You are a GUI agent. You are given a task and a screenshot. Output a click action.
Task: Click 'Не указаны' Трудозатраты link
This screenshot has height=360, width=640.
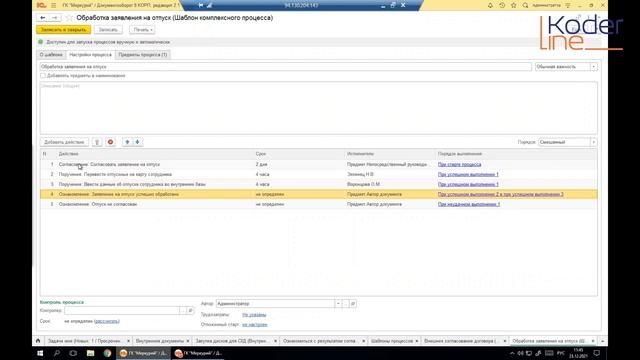254,315
